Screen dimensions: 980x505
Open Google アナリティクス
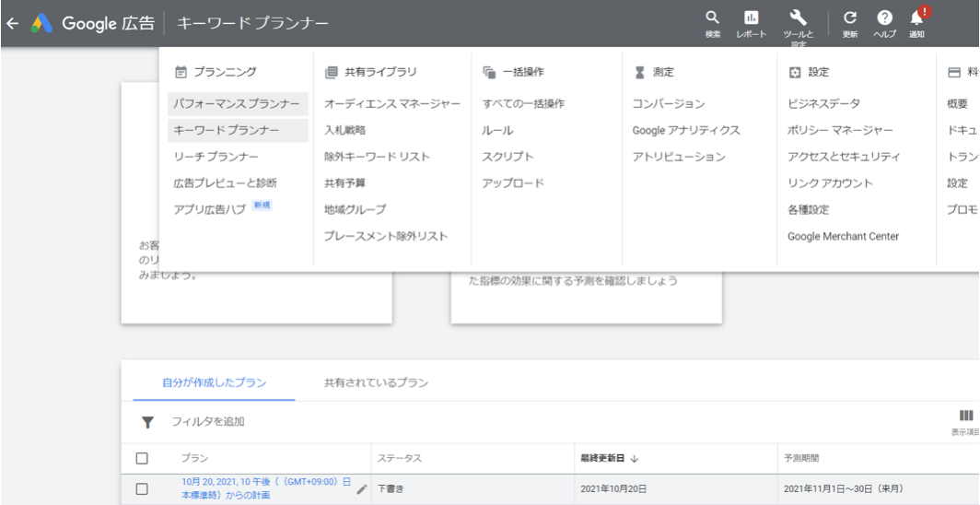point(686,131)
